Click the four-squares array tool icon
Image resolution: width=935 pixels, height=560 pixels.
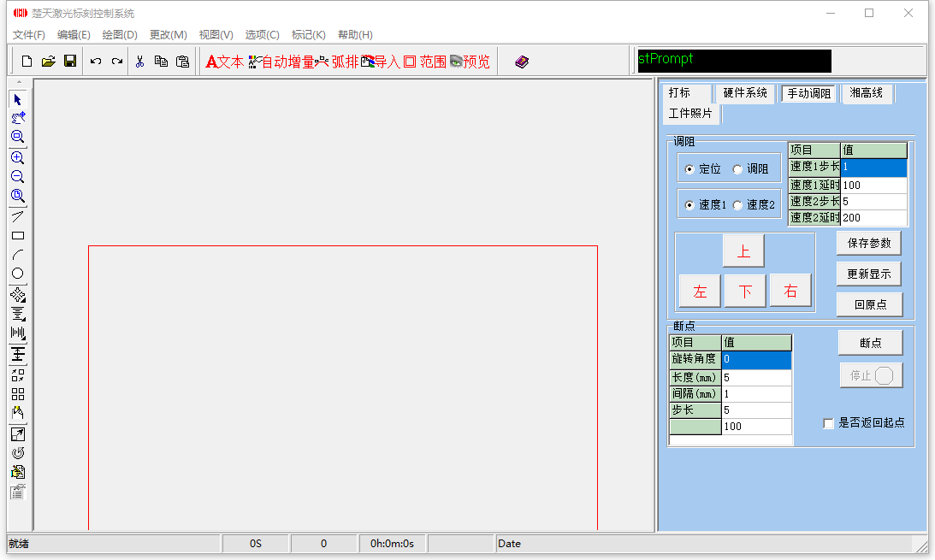pyautogui.click(x=18, y=394)
